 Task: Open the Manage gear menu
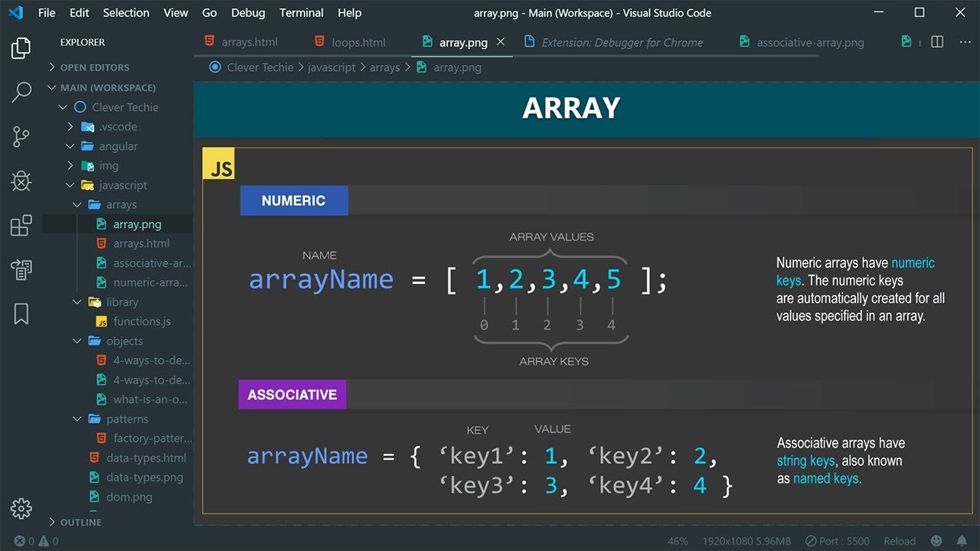tap(21, 508)
